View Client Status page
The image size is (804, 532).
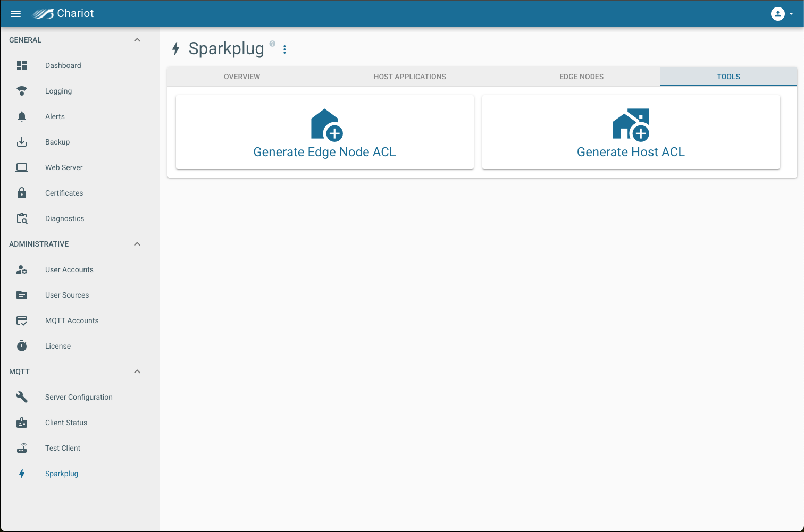coord(66,423)
